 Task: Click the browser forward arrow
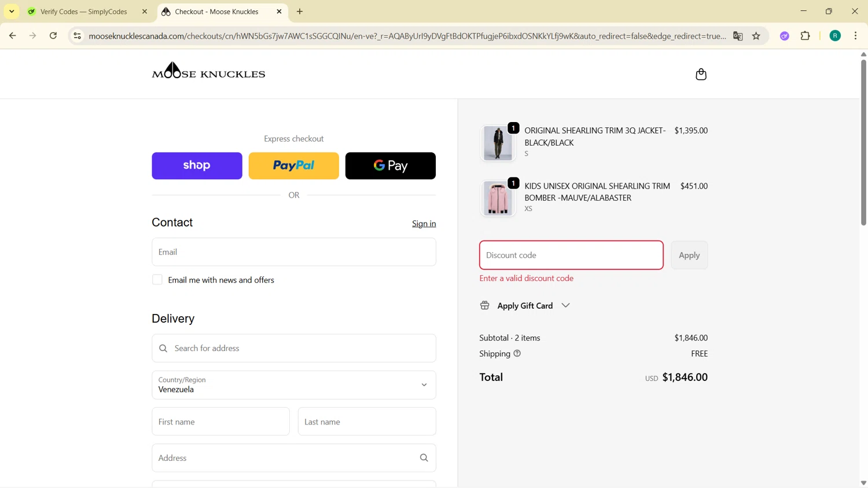[x=33, y=36]
